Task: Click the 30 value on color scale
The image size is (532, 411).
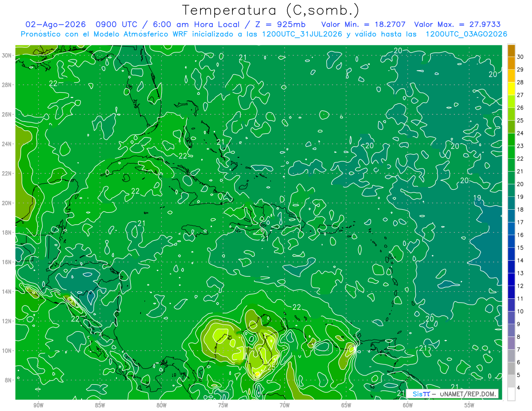Action: (520, 57)
